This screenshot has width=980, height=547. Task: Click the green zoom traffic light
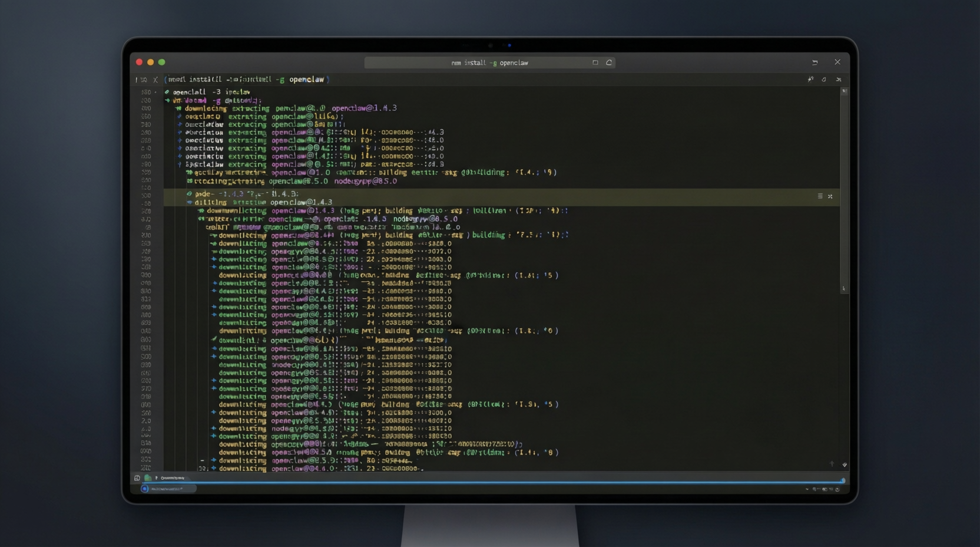click(161, 62)
